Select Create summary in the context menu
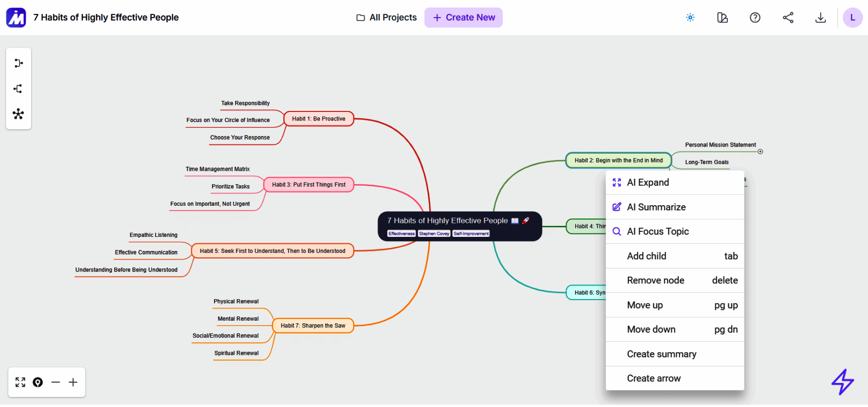This screenshot has width=868, height=407. point(675,354)
